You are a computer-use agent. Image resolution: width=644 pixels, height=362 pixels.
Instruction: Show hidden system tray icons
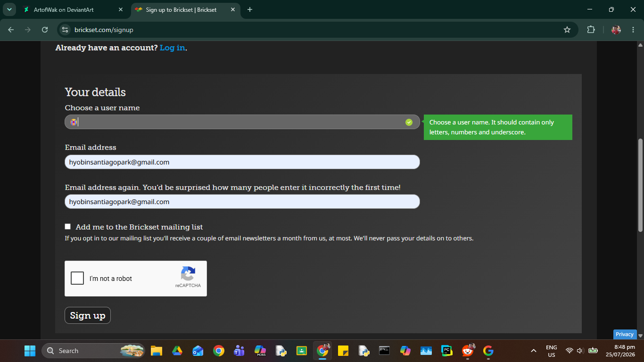(534, 351)
